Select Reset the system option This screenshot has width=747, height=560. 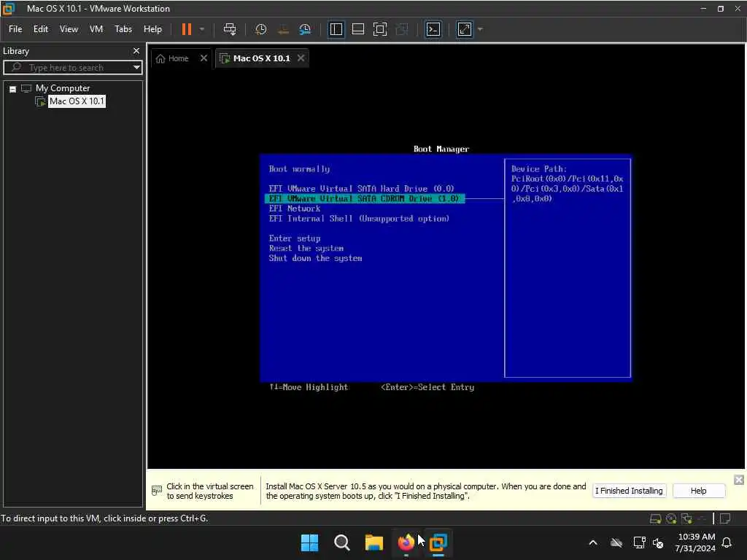[306, 249]
